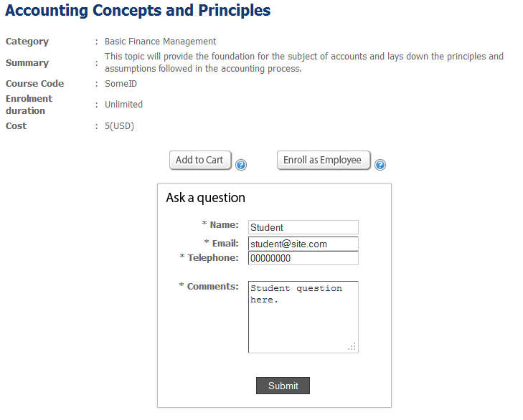Click the help icon beside Add to Cart
This screenshot has width=523, height=420.
pyautogui.click(x=241, y=165)
